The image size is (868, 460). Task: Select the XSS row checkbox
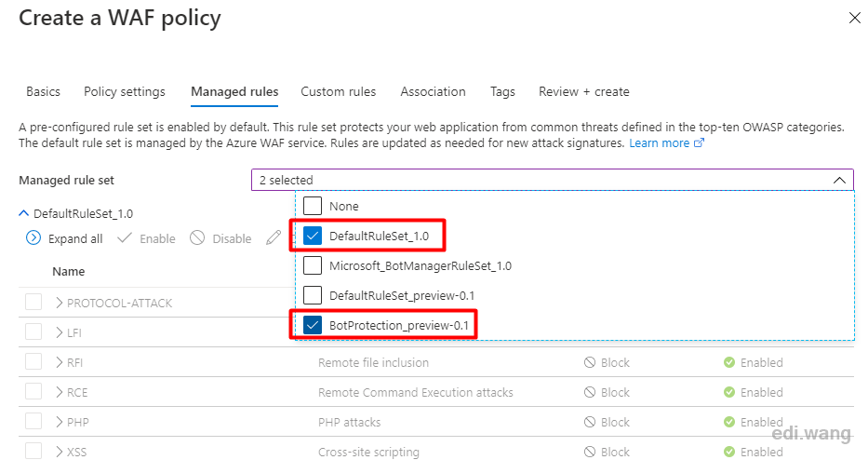(x=33, y=452)
